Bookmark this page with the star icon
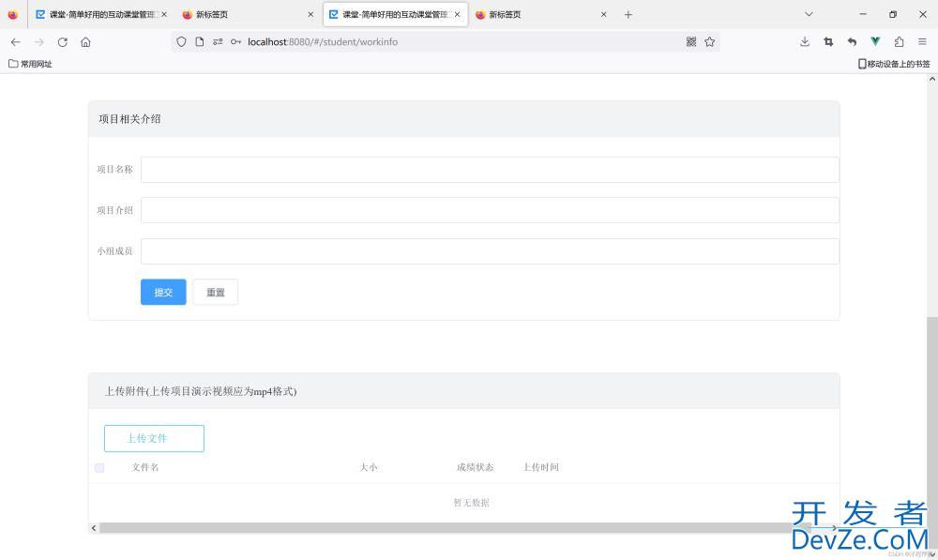This screenshot has width=938, height=560. (709, 42)
